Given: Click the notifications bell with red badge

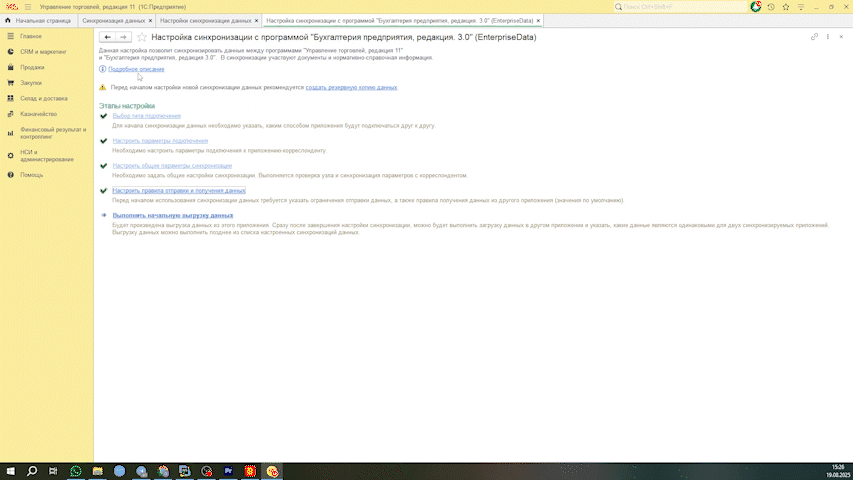Looking at the screenshot, I should (x=755, y=7).
